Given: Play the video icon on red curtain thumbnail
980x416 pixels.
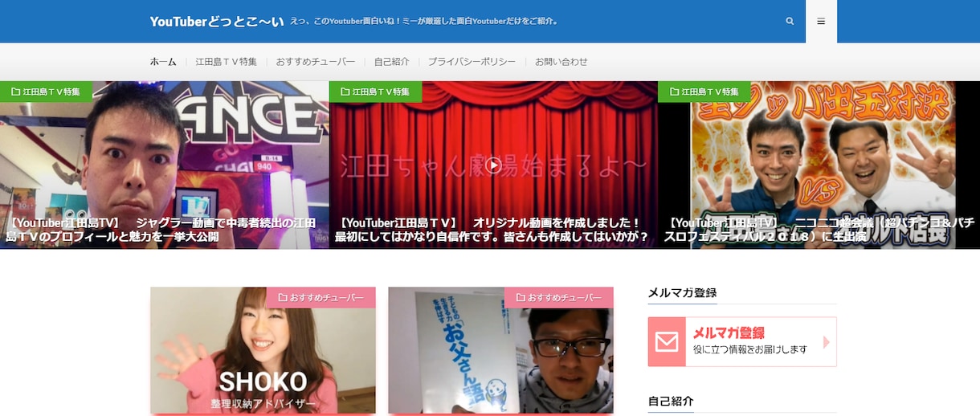Looking at the screenshot, I should click(x=493, y=165).
